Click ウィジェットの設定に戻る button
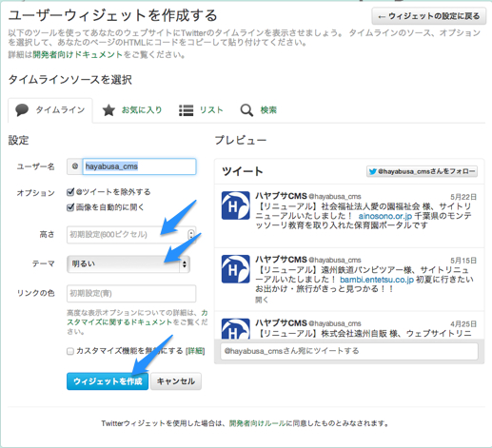 [429, 16]
